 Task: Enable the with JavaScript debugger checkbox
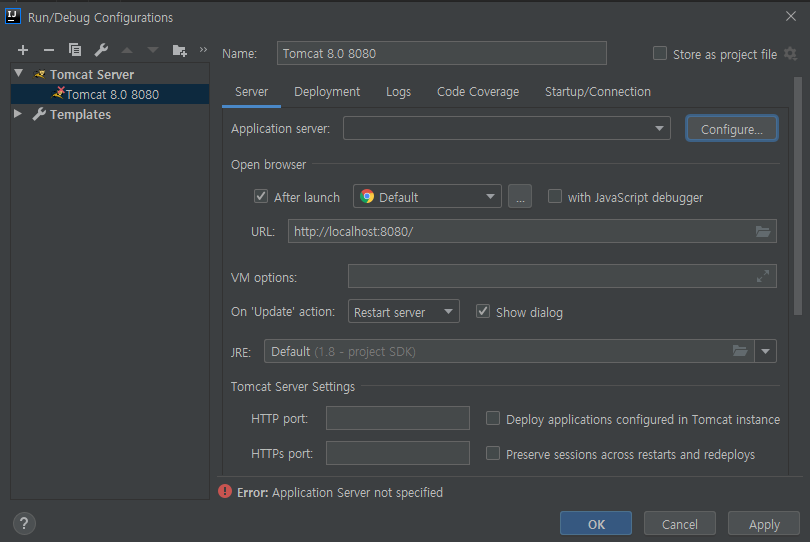tap(555, 197)
